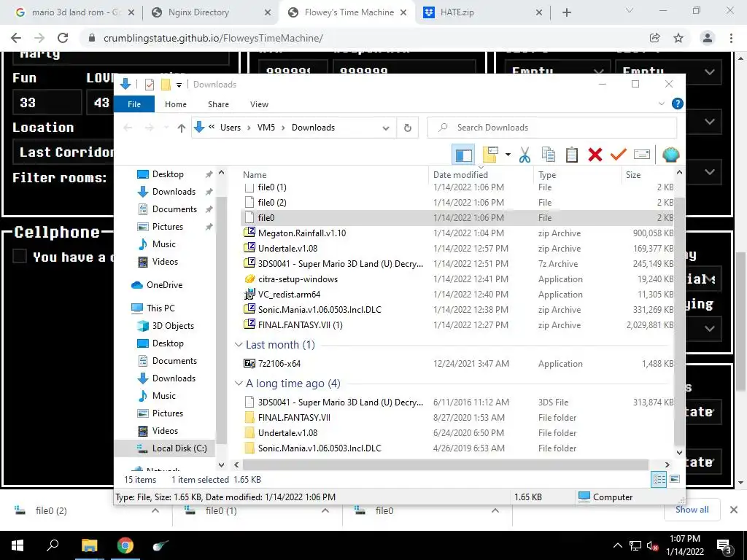Click the Windows Start button
747x560 pixels.
click(18, 545)
